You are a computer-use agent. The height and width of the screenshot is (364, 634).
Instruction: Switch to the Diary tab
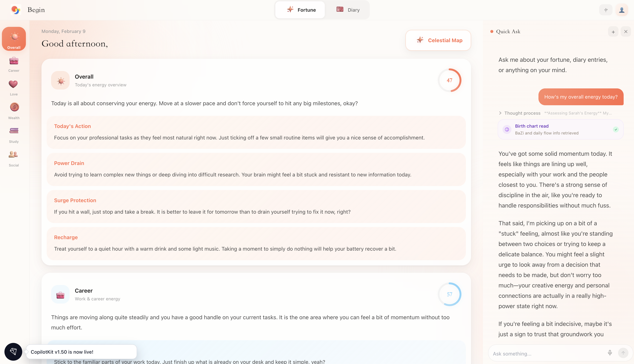(348, 10)
